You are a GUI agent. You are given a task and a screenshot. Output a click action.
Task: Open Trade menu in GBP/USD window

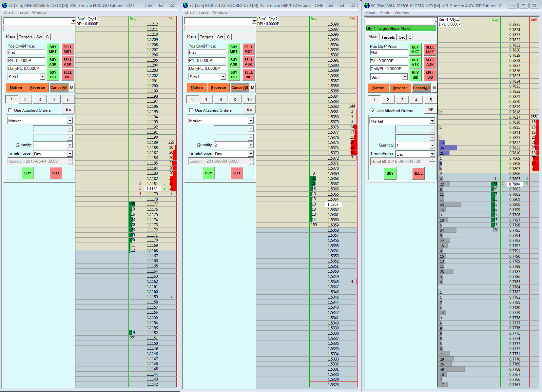pos(203,12)
